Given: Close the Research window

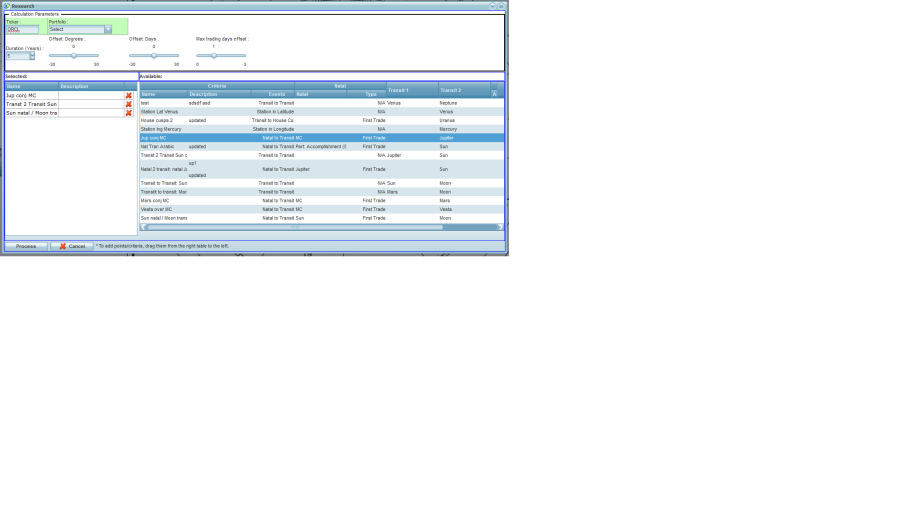Looking at the screenshot, I should point(501,6).
